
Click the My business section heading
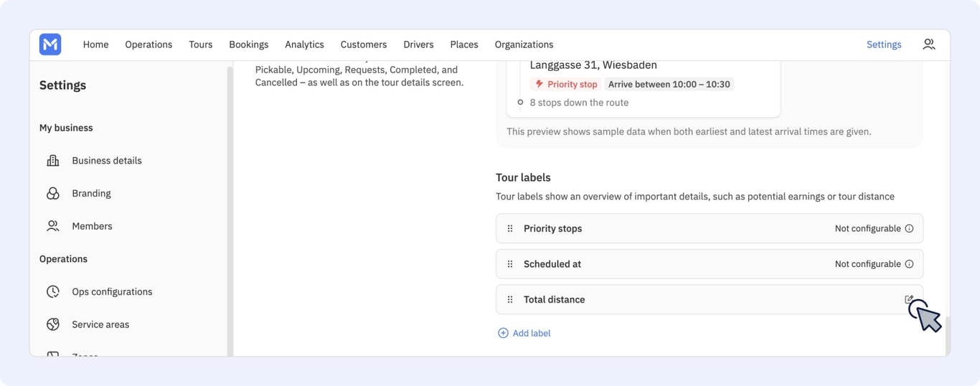tap(66, 128)
